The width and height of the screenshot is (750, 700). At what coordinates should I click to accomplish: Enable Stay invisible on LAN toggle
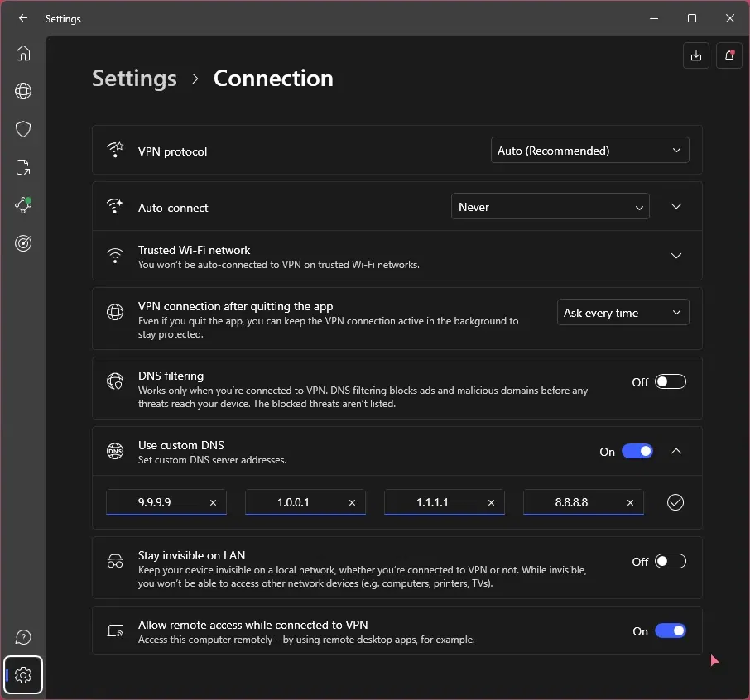(x=671, y=561)
